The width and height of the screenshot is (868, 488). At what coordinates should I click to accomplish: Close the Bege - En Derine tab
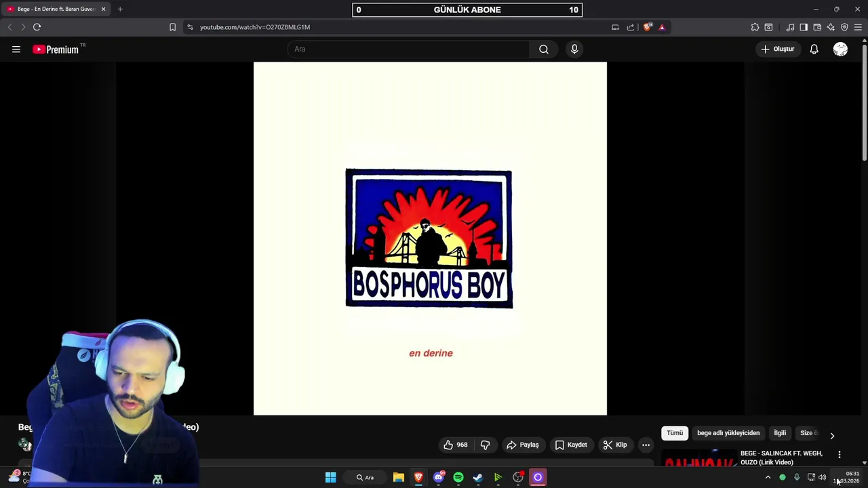(x=103, y=9)
